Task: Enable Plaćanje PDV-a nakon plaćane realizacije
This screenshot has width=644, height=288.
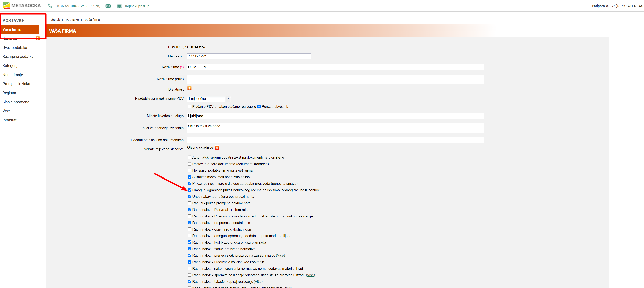Action: pyautogui.click(x=190, y=107)
